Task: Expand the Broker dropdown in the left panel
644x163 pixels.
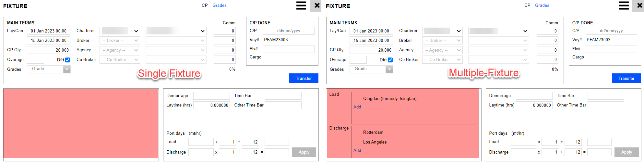Action: 120,41
